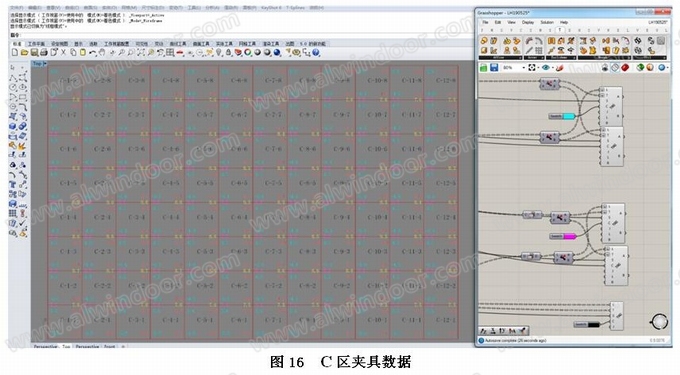680x375 pixels.
Task: Open the Solution menu in Grasshopper
Action: tap(546, 22)
